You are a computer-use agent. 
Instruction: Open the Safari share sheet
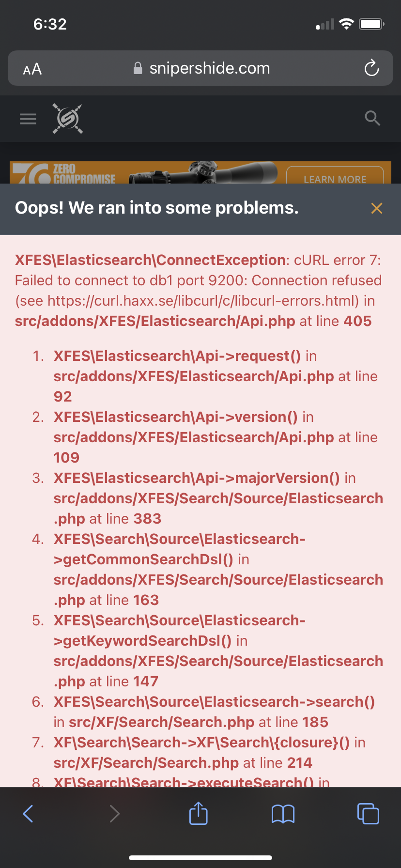coord(199,813)
